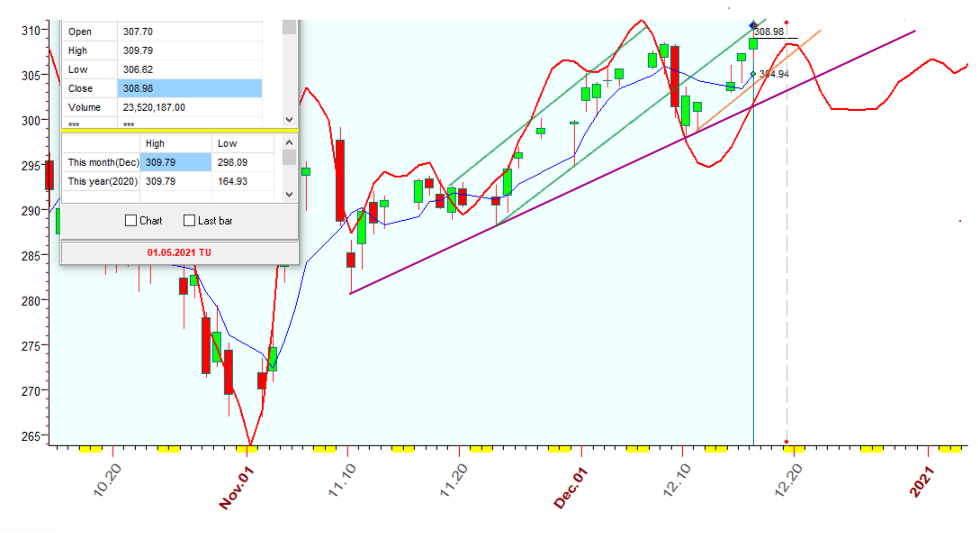The height and width of the screenshot is (533, 978).
Task: Click the This month(Dec) row label
Action: (x=102, y=162)
